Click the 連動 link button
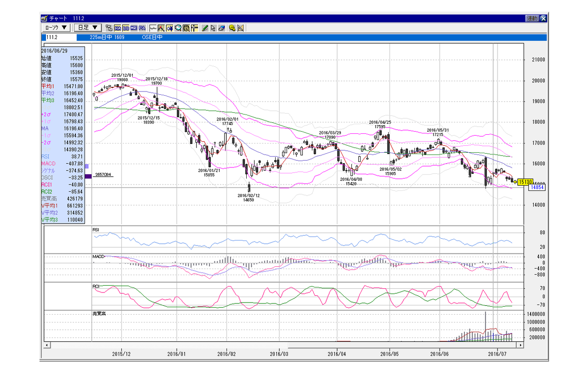This screenshot has height=373, width=588. pyautogui.click(x=532, y=18)
